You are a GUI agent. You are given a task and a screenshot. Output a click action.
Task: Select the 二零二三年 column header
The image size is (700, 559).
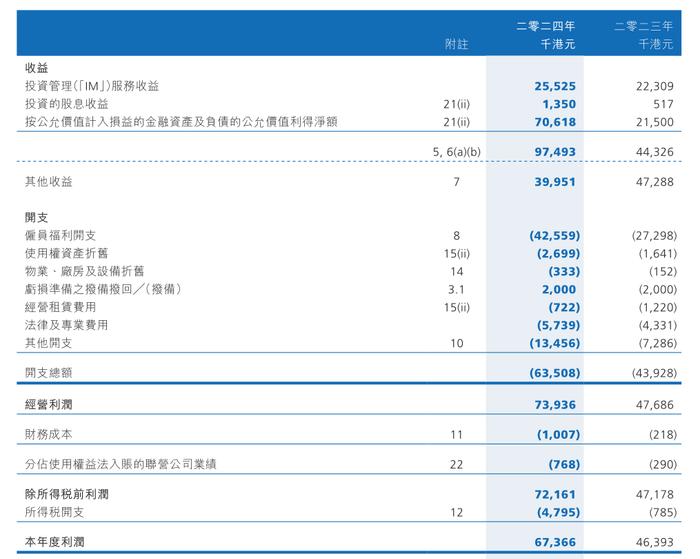point(643,26)
